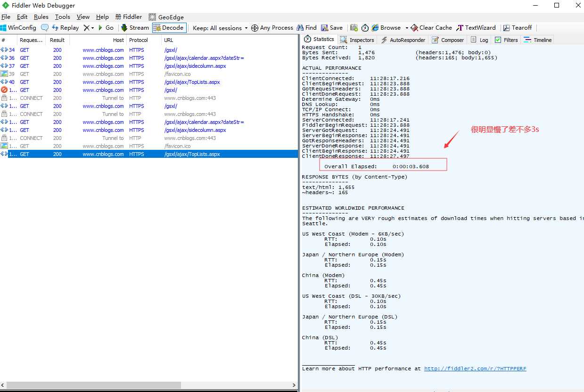Open the View menu
This screenshot has width=584, height=392.
83,17
